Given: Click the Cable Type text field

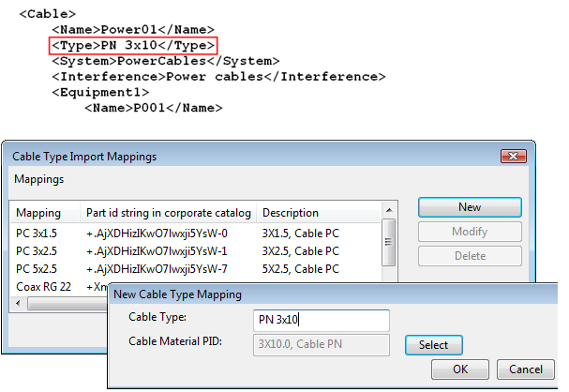Looking at the screenshot, I should (x=322, y=320).
